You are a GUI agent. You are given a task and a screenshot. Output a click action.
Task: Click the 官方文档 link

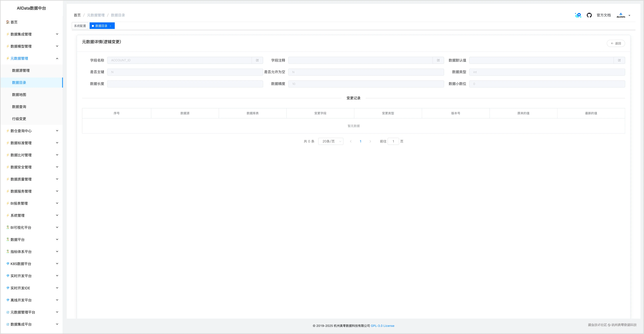click(603, 15)
